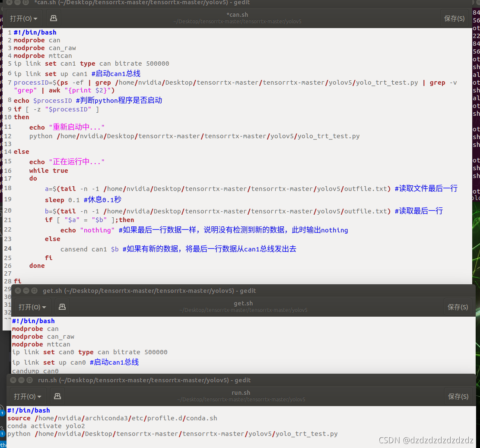480x448 pixels.
Task: Click 'modprobe mttcan' line in can.sh
Action: click(x=43, y=56)
